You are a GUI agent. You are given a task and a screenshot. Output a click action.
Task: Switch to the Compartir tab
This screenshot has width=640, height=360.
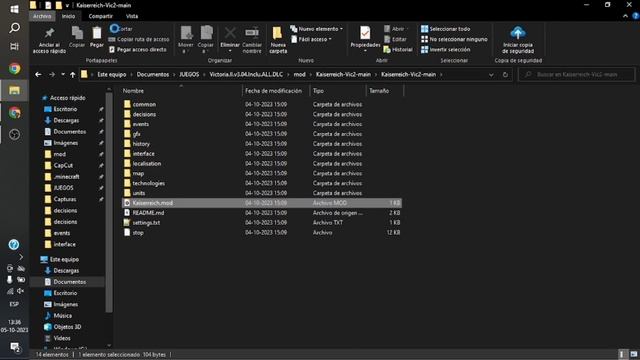[x=100, y=16]
